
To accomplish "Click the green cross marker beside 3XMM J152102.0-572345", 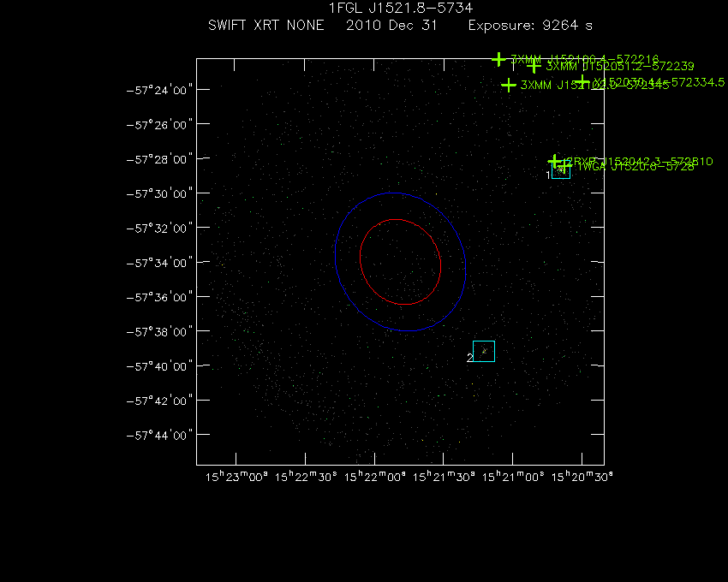I will tap(509, 85).
